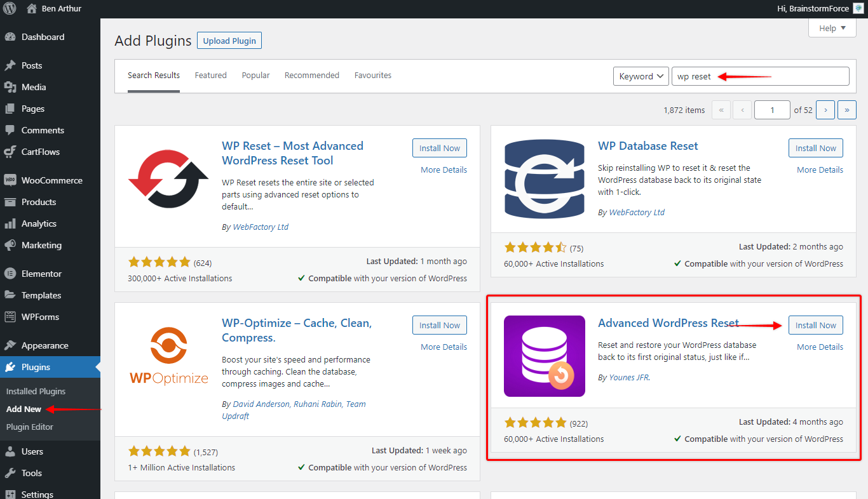Switch to the Recommended tab

click(x=312, y=76)
